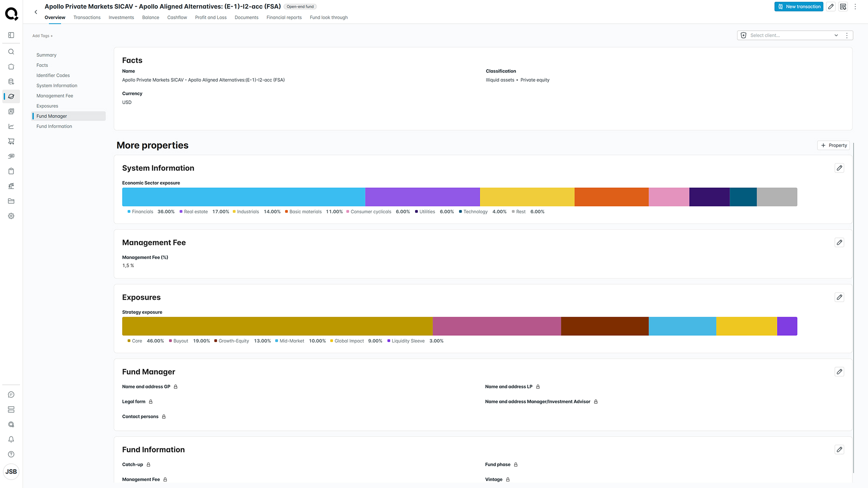
Task: Open the help question mark icon
Action: (11, 454)
